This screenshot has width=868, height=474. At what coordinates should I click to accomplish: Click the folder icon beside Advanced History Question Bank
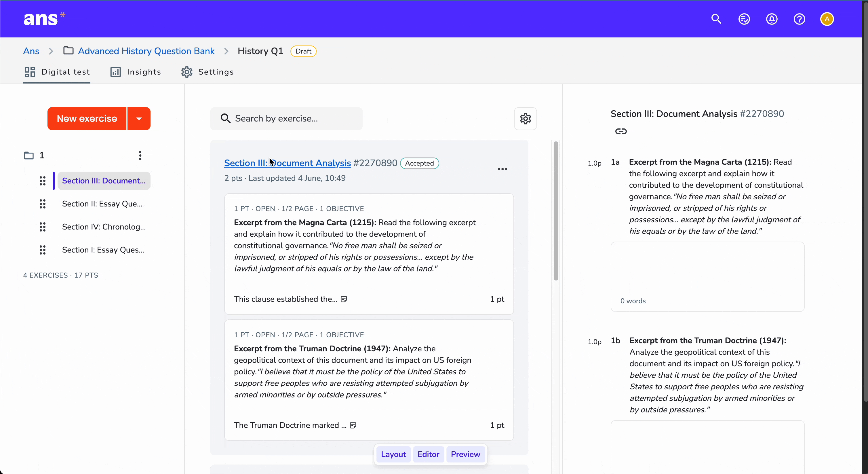pos(68,51)
